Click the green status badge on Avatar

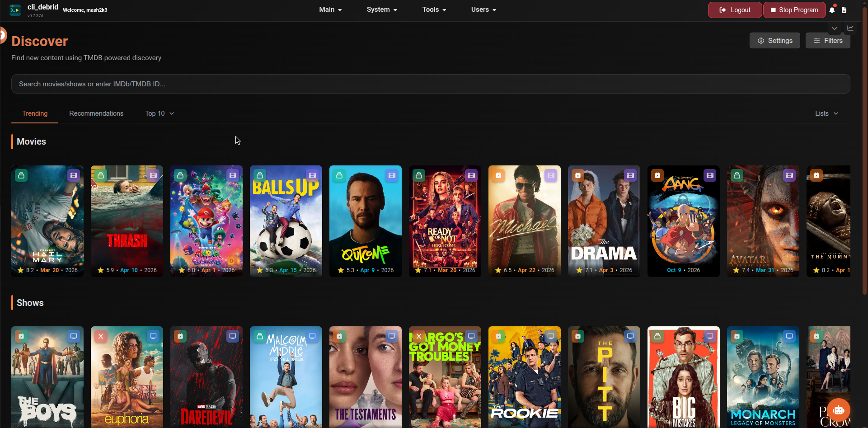(737, 175)
